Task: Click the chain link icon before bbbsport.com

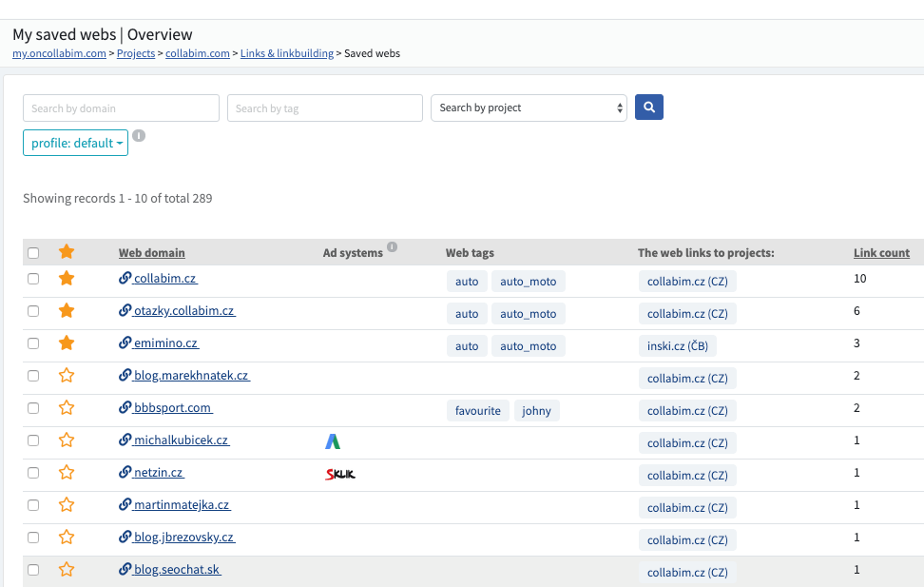Action: [x=125, y=407]
